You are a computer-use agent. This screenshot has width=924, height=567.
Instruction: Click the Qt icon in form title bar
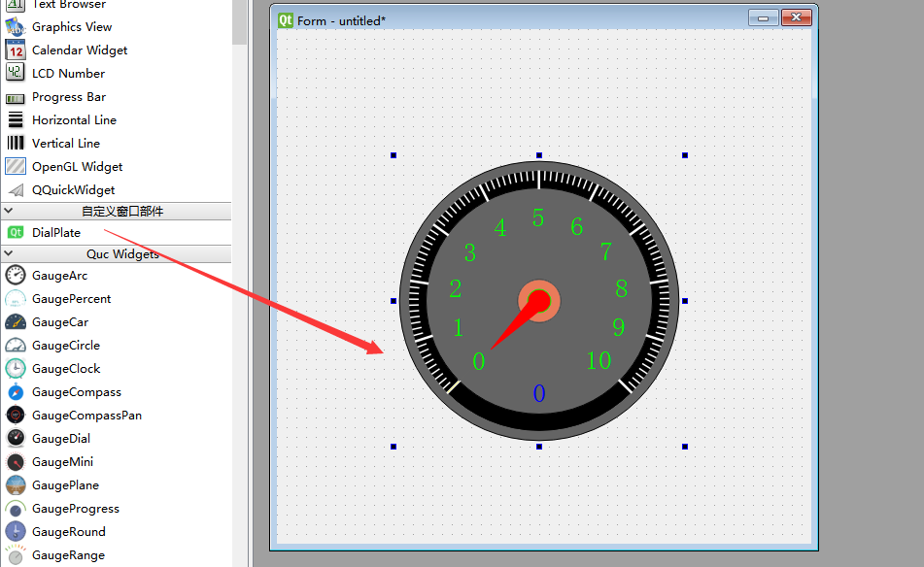(x=283, y=17)
